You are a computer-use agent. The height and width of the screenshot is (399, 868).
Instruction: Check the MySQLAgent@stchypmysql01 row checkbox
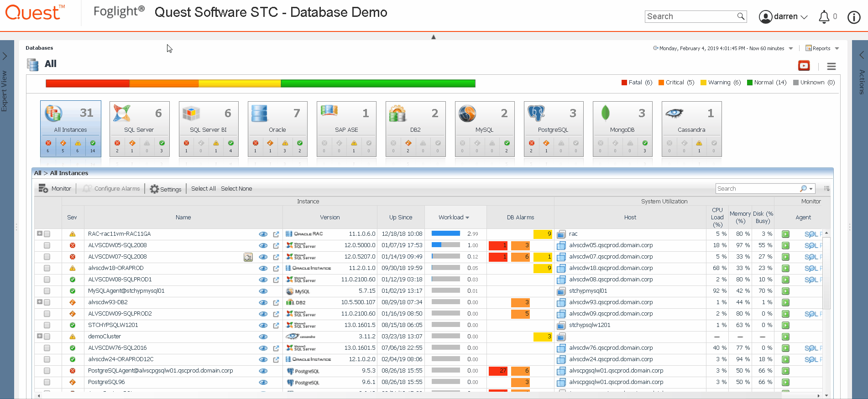point(47,291)
